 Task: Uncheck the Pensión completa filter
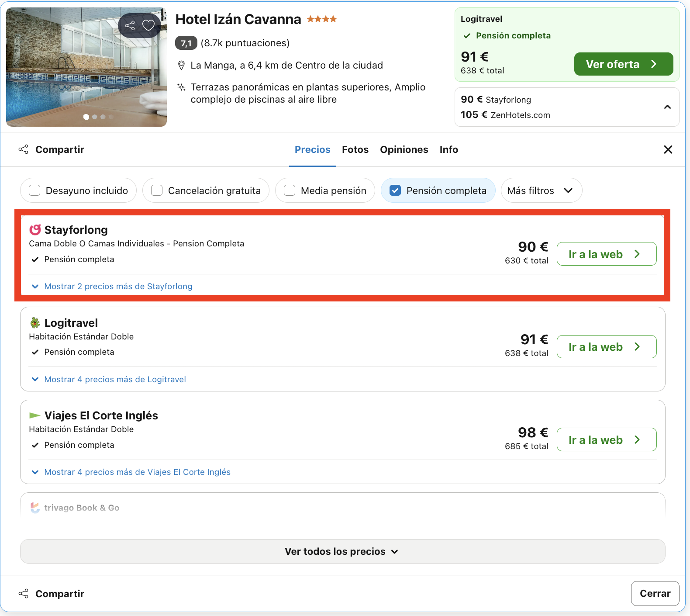tap(395, 190)
